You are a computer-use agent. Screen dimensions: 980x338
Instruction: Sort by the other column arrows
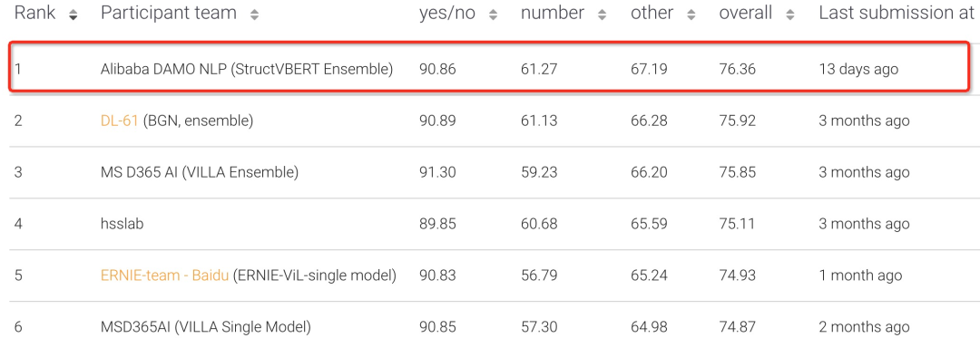[x=691, y=15]
